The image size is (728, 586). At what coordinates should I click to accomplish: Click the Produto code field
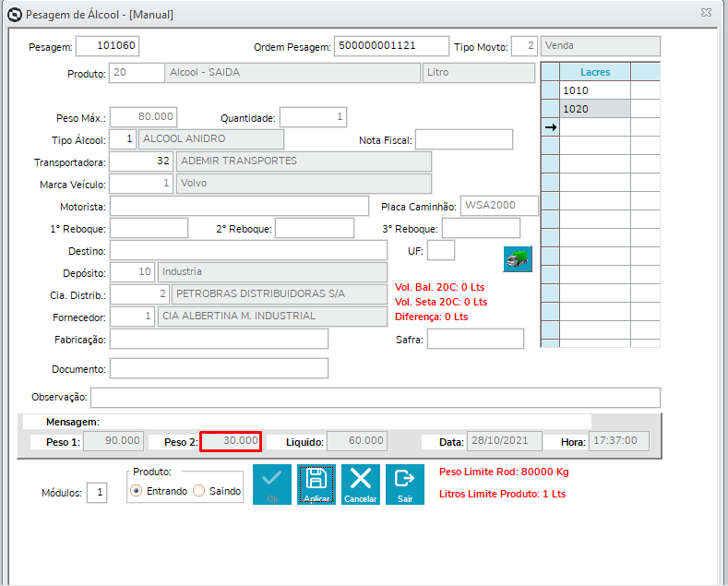point(137,73)
